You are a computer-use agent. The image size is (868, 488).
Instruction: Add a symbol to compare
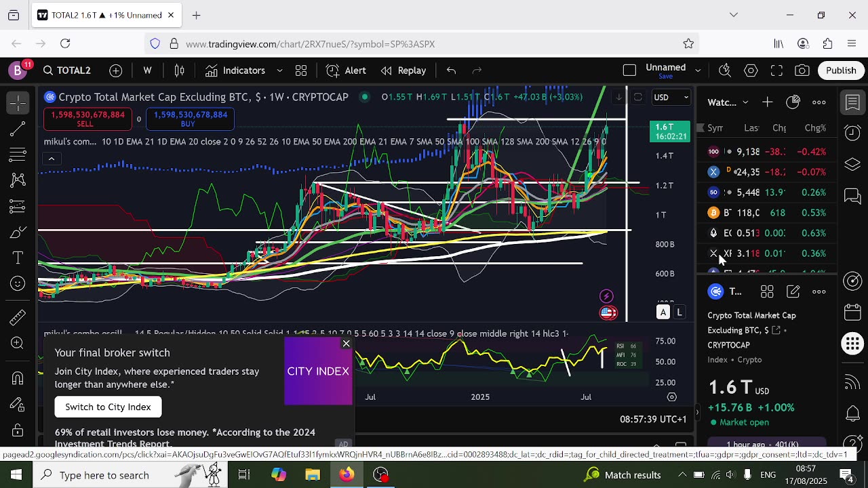116,70
